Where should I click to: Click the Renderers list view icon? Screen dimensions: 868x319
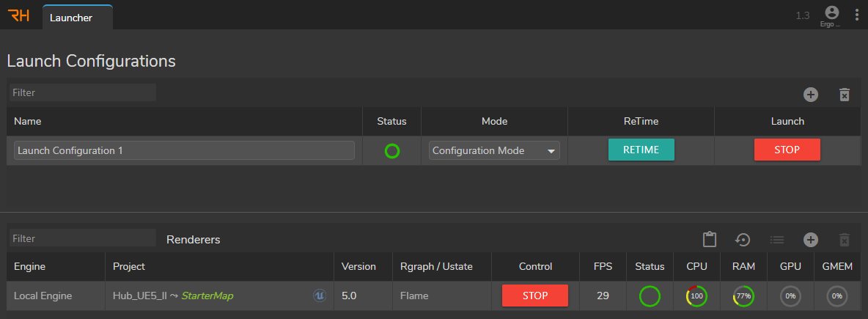click(776, 240)
